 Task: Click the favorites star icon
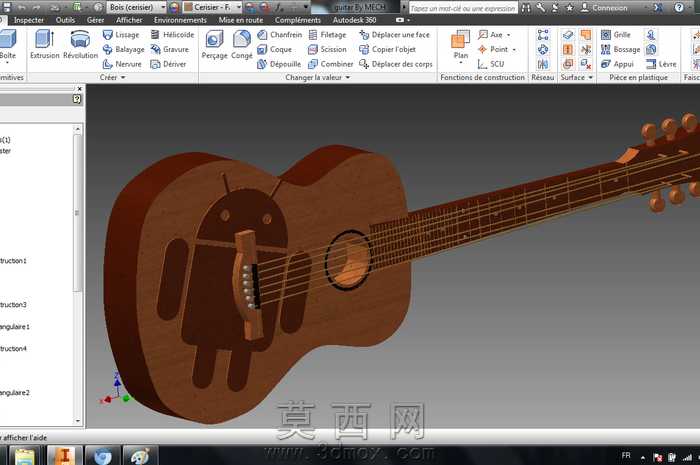pyautogui.click(x=570, y=8)
